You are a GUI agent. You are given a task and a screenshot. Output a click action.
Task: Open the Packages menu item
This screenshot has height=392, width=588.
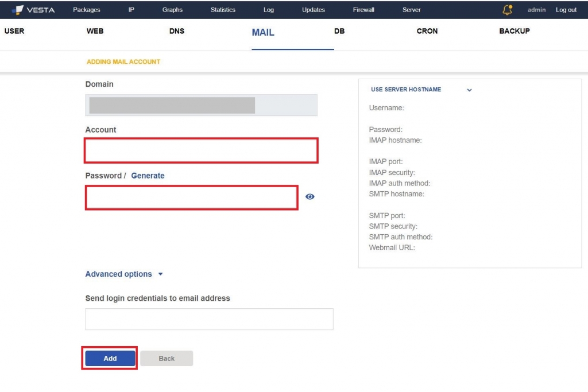click(87, 10)
